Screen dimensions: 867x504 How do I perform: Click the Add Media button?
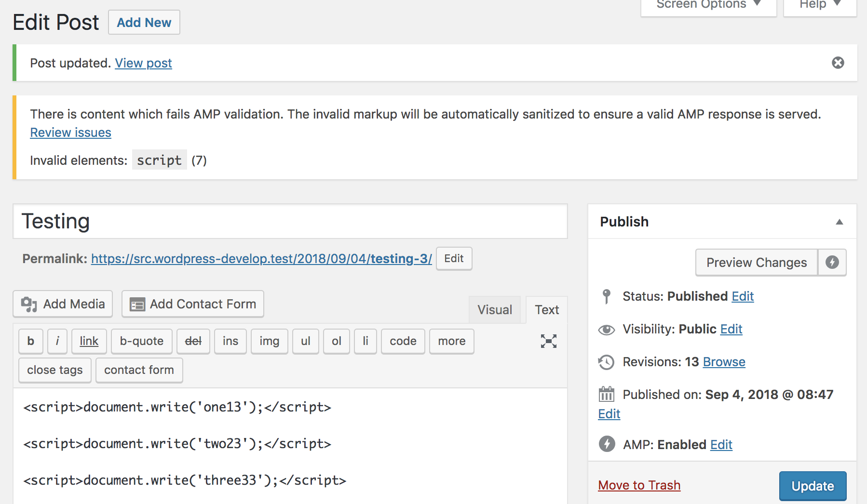63,304
